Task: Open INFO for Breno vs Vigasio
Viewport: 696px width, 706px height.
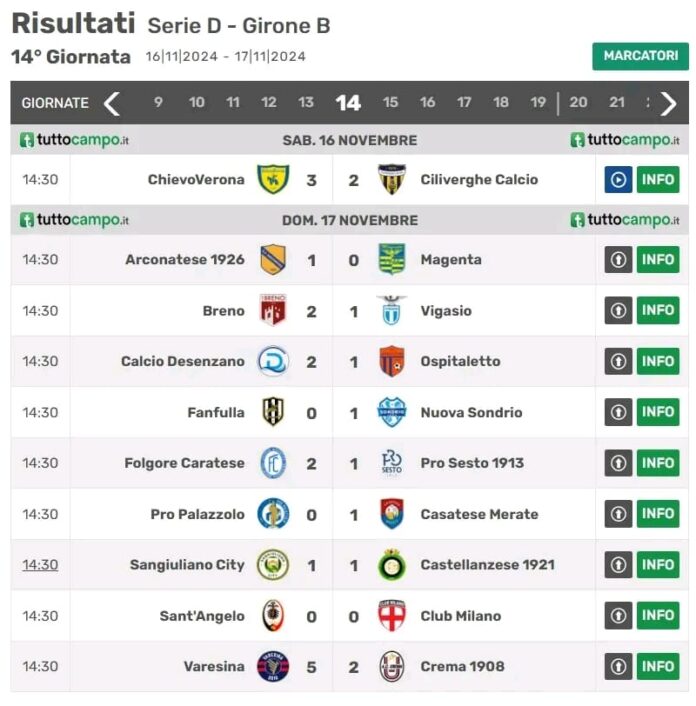Action: point(658,310)
